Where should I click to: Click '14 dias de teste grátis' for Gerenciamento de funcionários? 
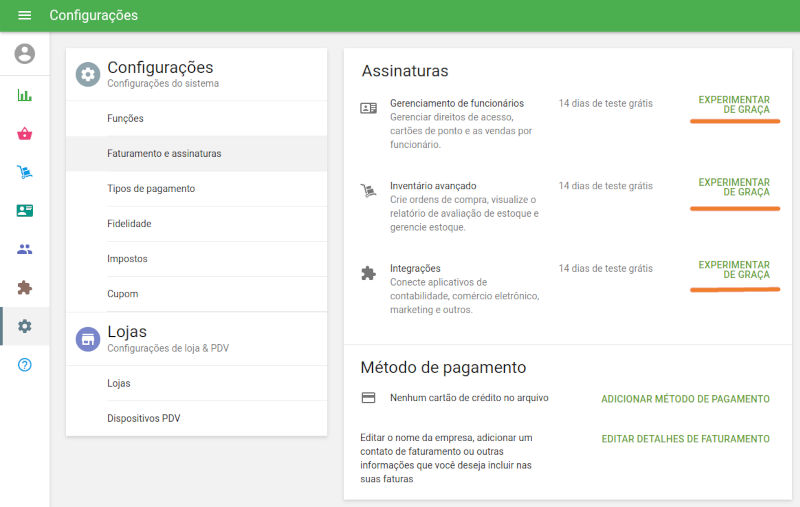(x=605, y=103)
